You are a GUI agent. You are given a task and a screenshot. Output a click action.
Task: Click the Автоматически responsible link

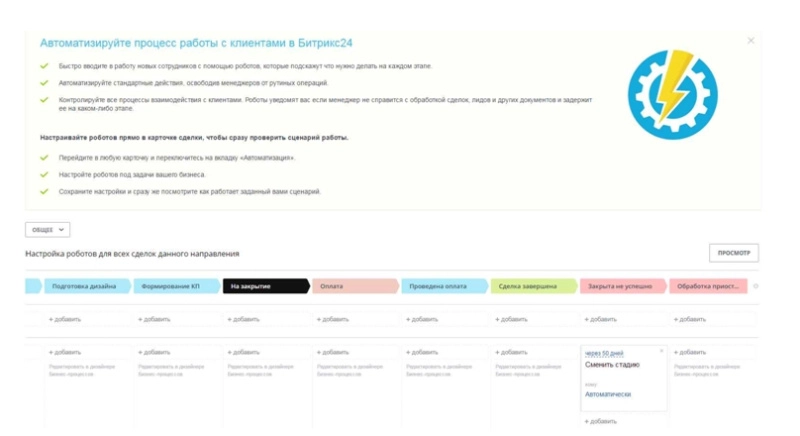608,394
